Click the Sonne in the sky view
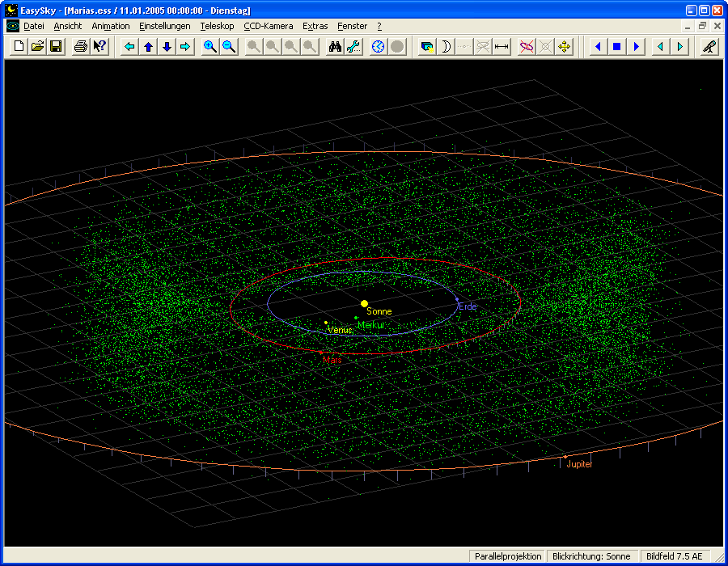Image resolution: width=728 pixels, height=566 pixels. (364, 303)
